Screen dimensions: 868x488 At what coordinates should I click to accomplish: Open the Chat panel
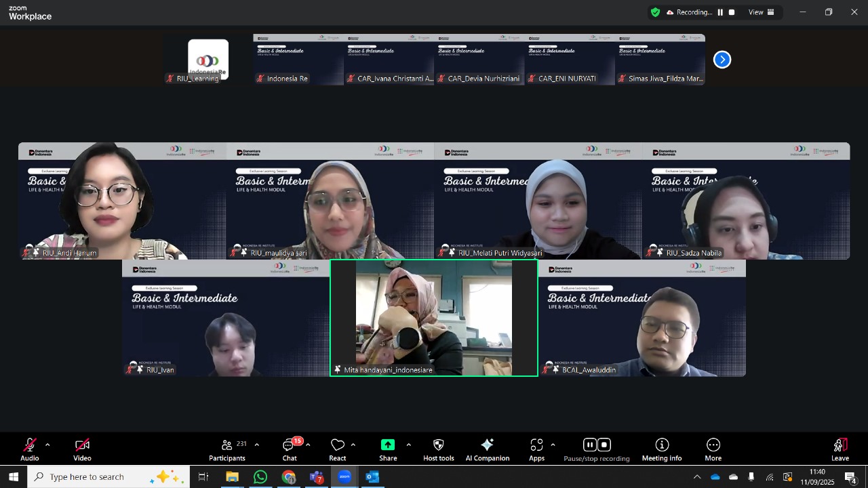(290, 449)
